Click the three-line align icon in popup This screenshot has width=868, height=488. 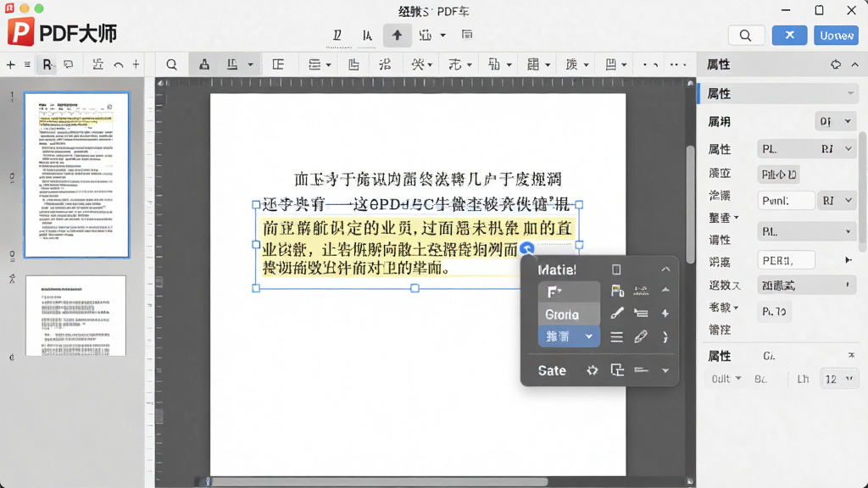click(x=617, y=336)
